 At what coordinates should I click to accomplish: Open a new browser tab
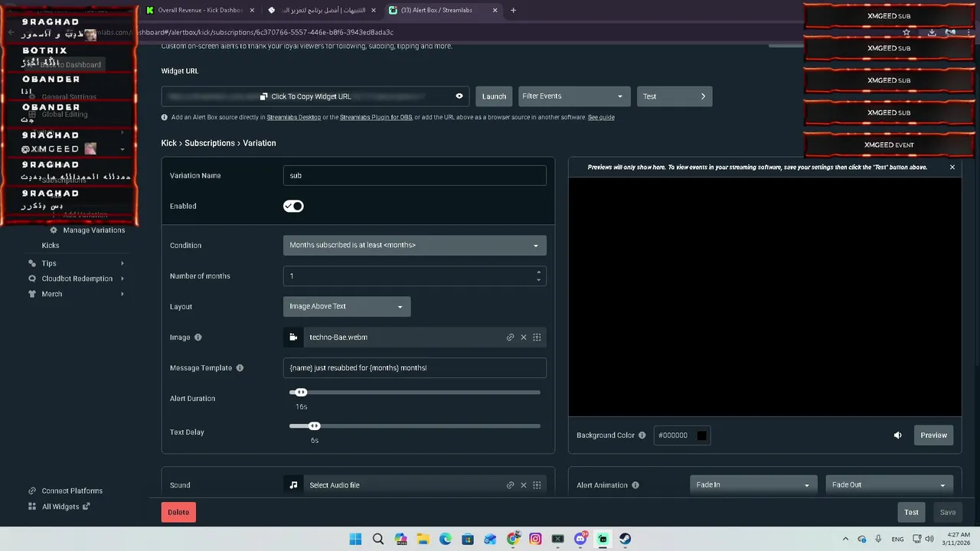point(513,10)
